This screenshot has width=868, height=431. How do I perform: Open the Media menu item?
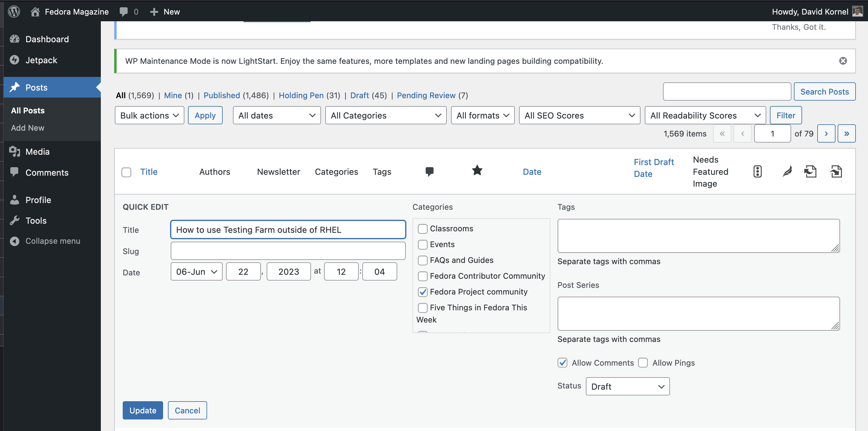[52, 152]
